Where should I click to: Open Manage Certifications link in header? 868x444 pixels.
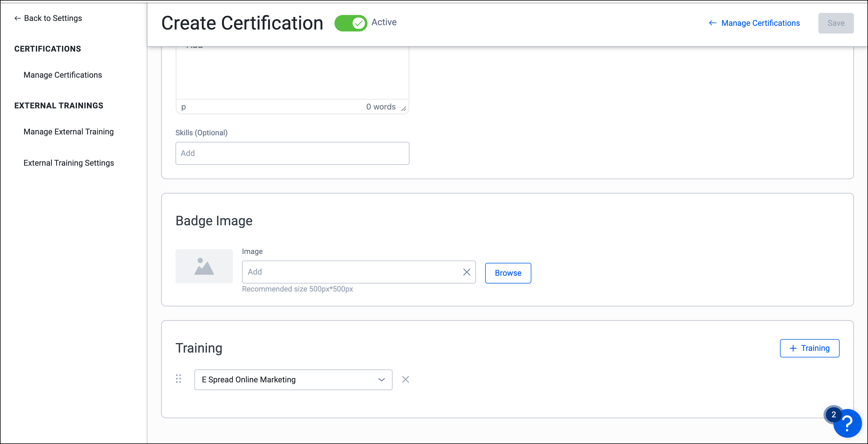click(754, 23)
